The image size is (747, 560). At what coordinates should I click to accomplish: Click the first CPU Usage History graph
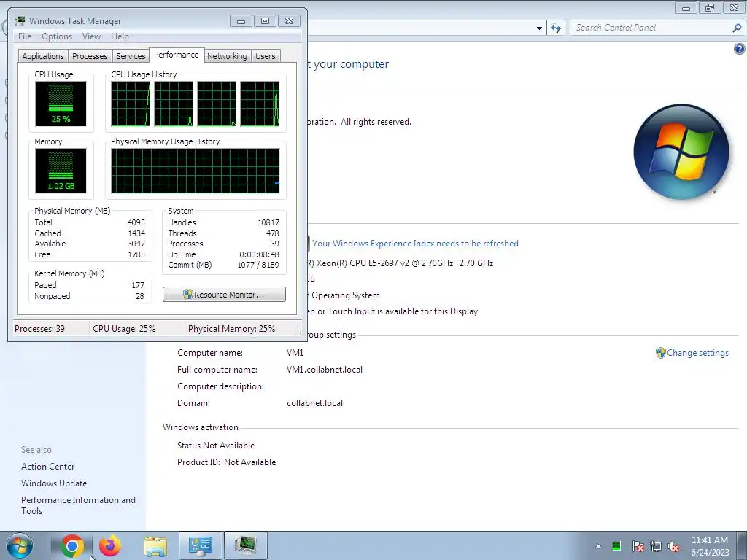pyautogui.click(x=130, y=104)
